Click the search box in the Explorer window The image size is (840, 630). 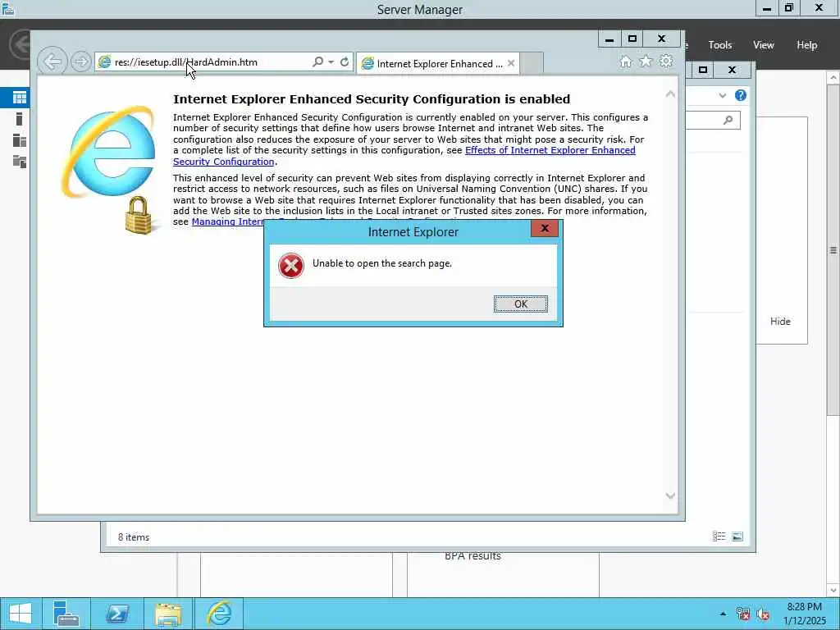713,120
